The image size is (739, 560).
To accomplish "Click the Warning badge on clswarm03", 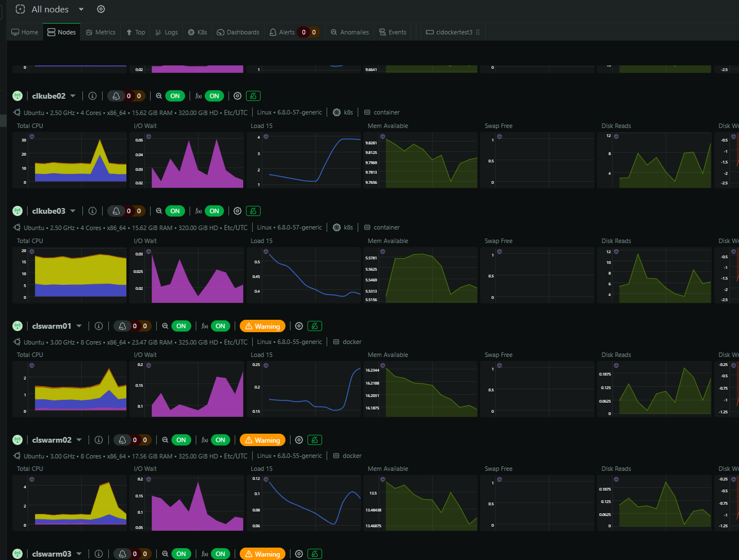I will tap(262, 554).
